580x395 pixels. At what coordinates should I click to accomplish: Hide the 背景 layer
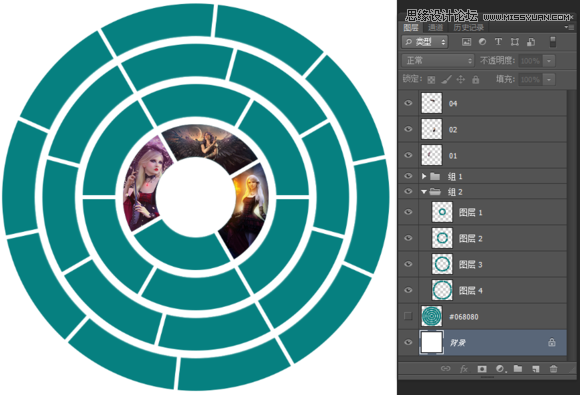[408, 342]
